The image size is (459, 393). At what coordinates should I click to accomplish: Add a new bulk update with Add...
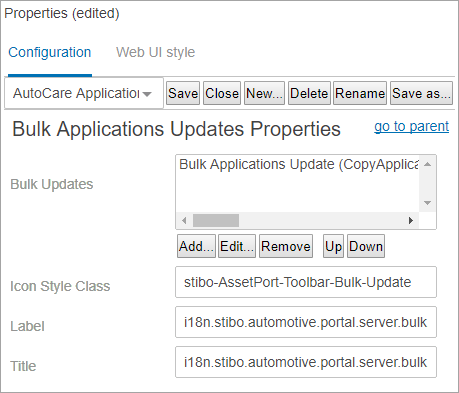click(x=196, y=246)
